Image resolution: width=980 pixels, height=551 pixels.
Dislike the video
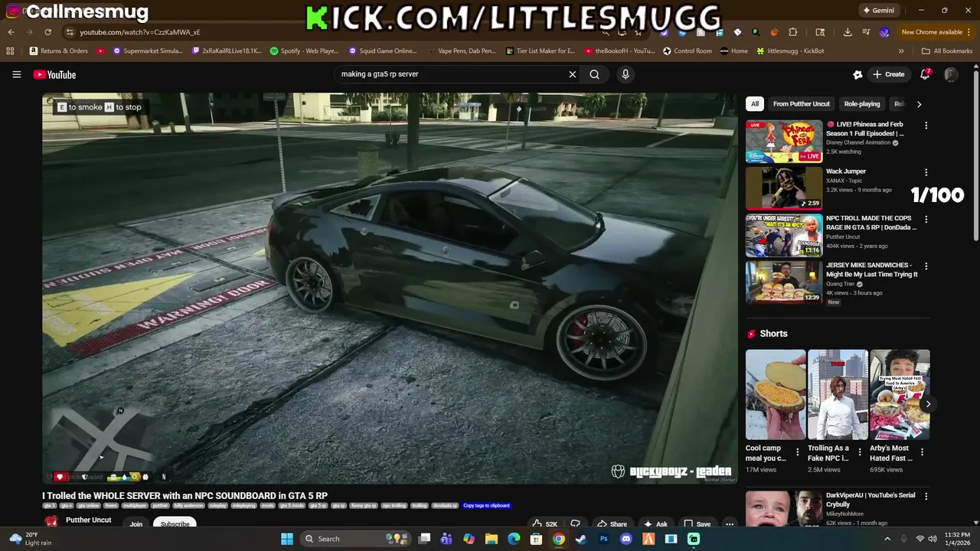(575, 524)
